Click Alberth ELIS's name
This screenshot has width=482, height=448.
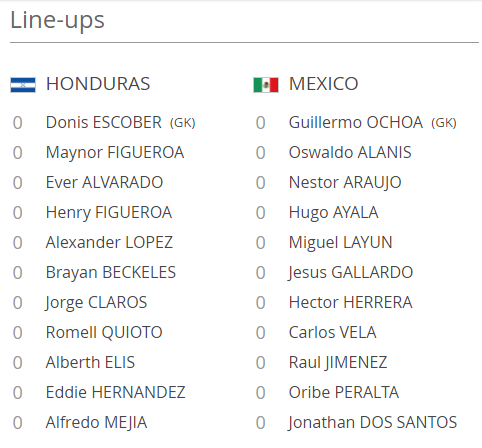coord(90,362)
